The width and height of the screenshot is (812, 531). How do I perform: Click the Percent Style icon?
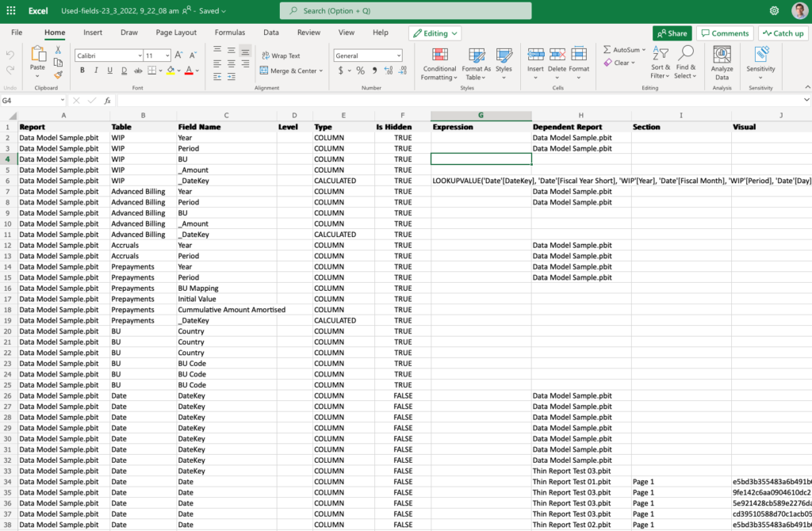click(x=360, y=71)
